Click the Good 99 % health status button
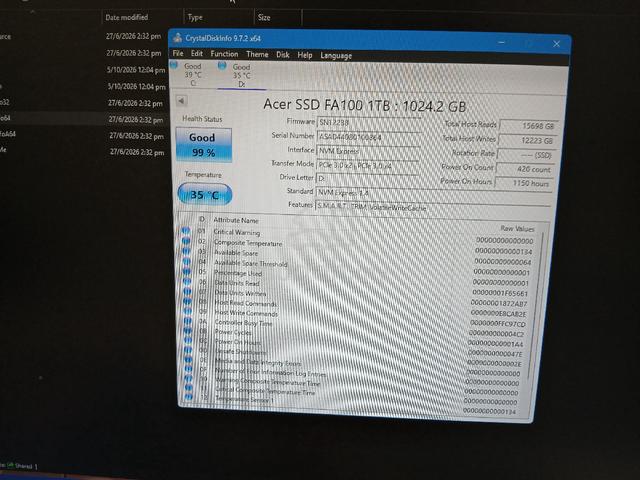 204,145
